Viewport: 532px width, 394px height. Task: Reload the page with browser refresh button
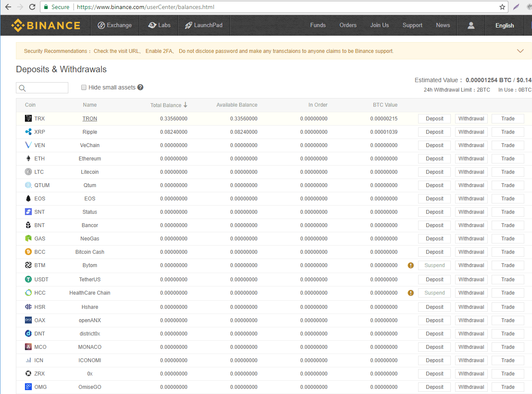point(32,7)
